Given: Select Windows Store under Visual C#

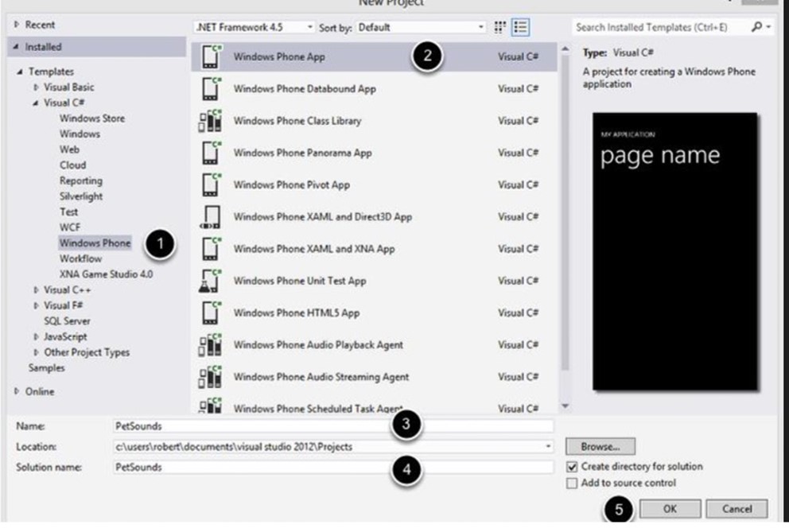Looking at the screenshot, I should (x=91, y=118).
